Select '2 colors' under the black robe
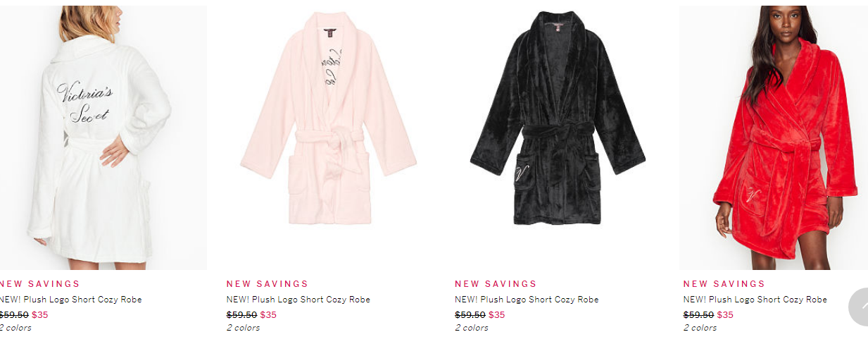This screenshot has height=344, width=868. point(472,328)
